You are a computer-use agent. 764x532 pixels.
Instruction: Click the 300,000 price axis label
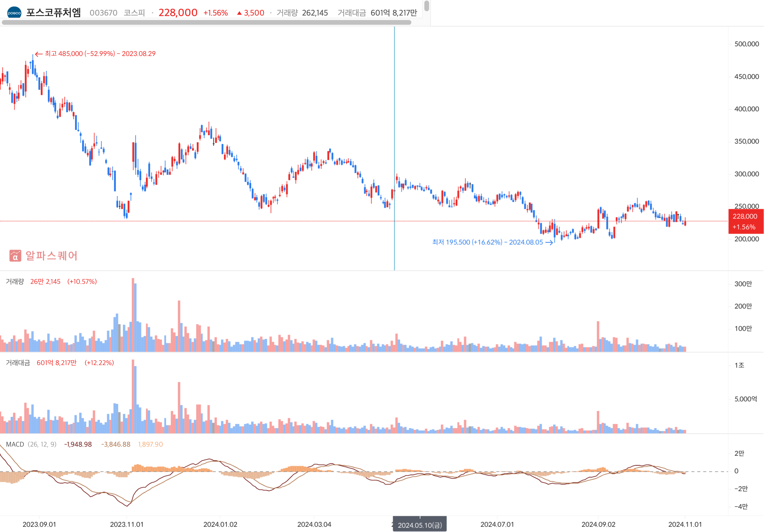[747, 174]
